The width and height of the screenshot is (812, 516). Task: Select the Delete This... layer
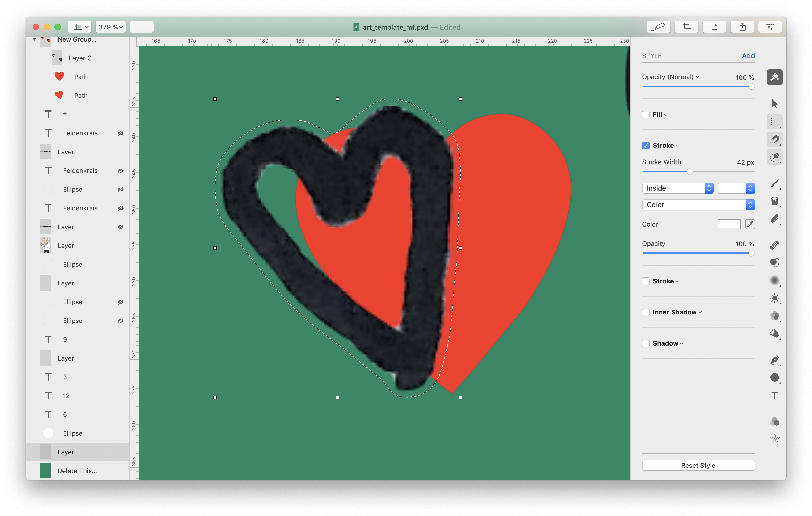[77, 471]
